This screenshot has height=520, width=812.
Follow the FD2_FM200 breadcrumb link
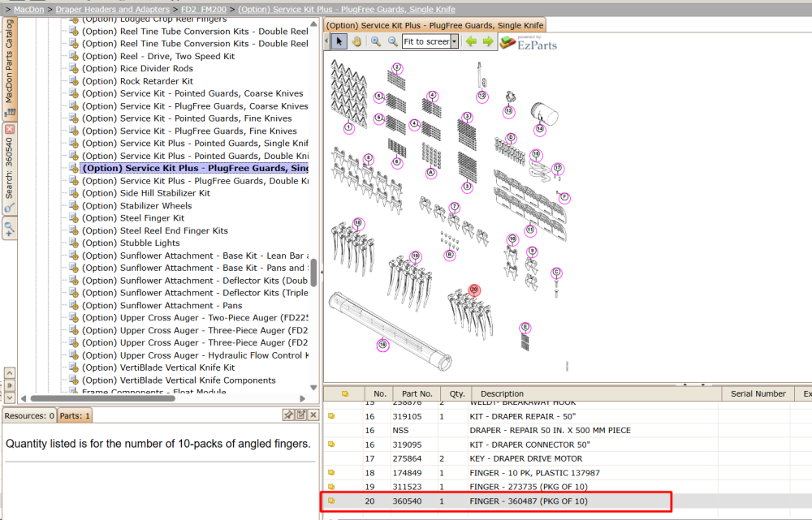point(204,9)
